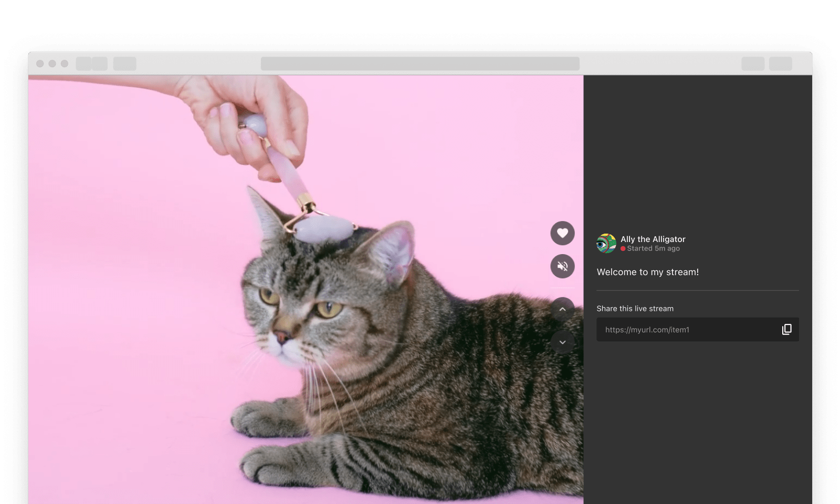Click the browser back button
Viewport: 840px width, 504px height.
click(84, 64)
